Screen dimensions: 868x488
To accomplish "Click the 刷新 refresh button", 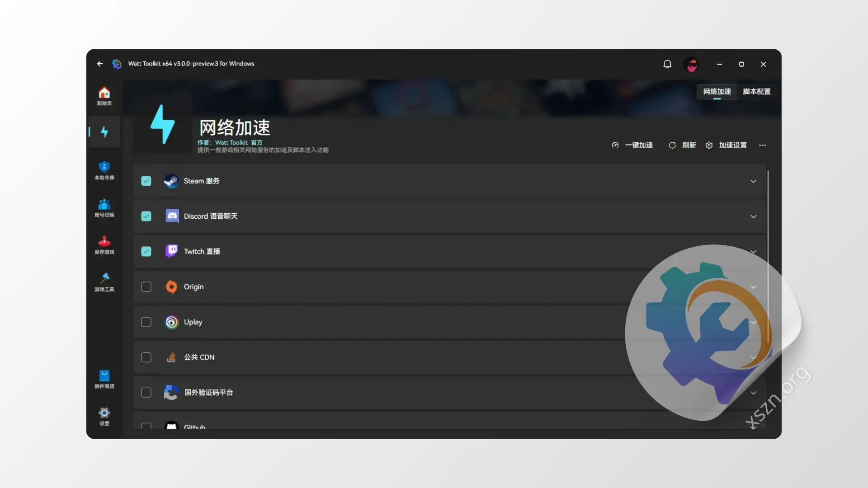I will (x=683, y=145).
